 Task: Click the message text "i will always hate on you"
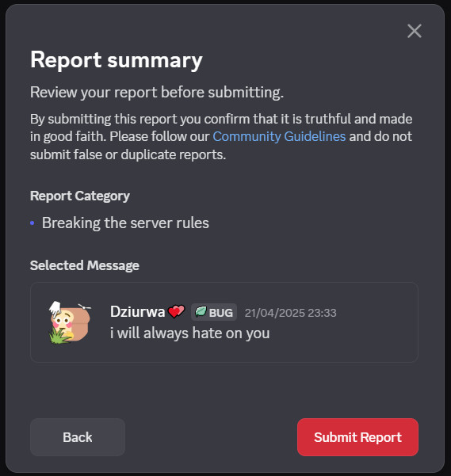(x=189, y=333)
